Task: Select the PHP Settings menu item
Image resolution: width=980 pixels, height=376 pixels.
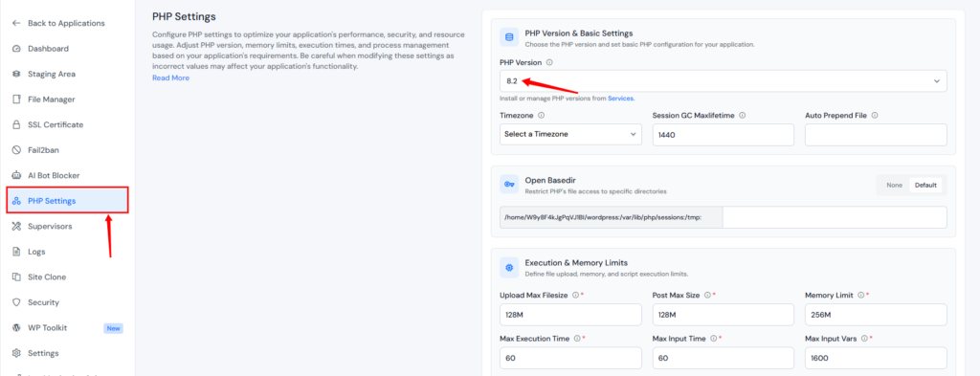Action: pos(68,201)
